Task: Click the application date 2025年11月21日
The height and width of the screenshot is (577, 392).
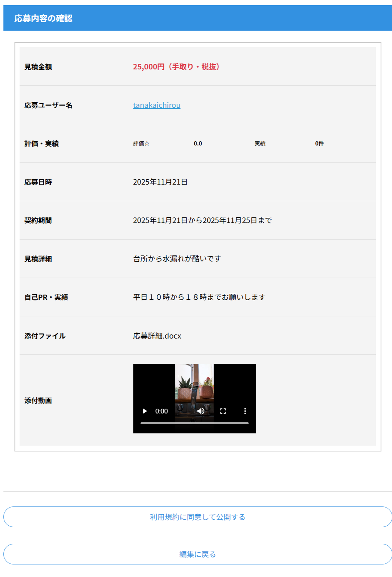Action: (x=160, y=182)
